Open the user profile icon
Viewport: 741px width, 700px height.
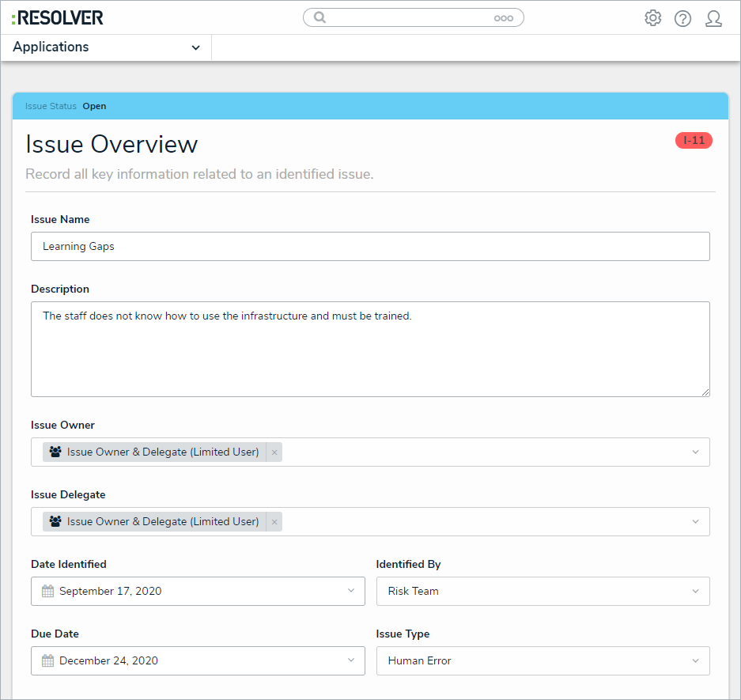click(x=713, y=18)
